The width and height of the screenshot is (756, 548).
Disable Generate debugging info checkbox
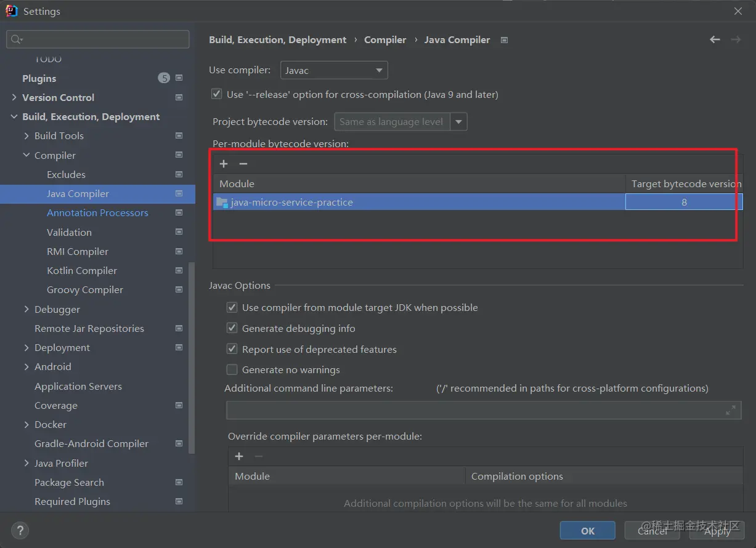tap(232, 328)
